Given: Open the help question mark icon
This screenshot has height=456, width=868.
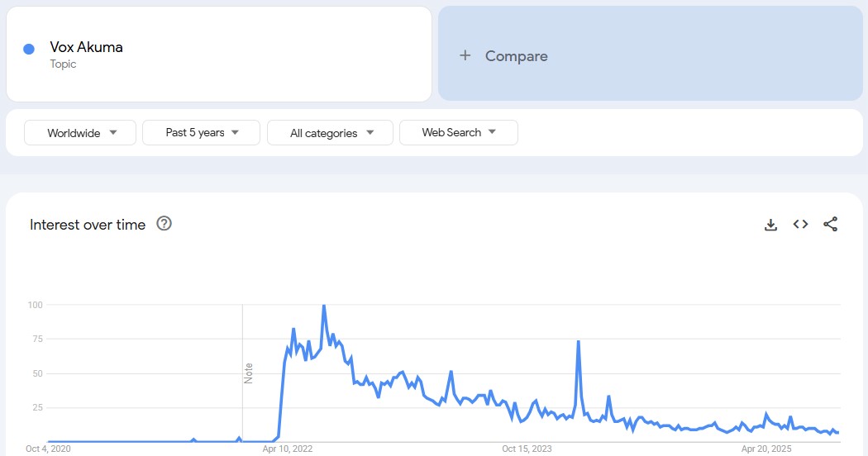Looking at the screenshot, I should tap(164, 223).
